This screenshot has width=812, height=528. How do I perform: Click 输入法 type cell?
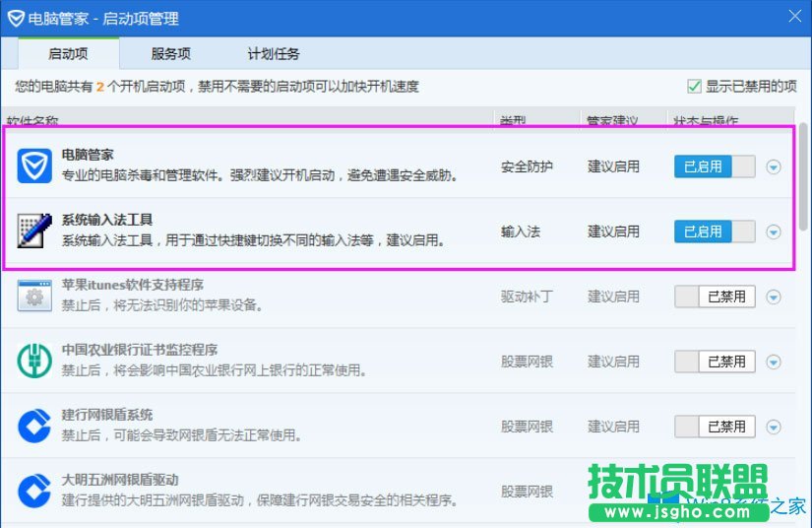[521, 231]
